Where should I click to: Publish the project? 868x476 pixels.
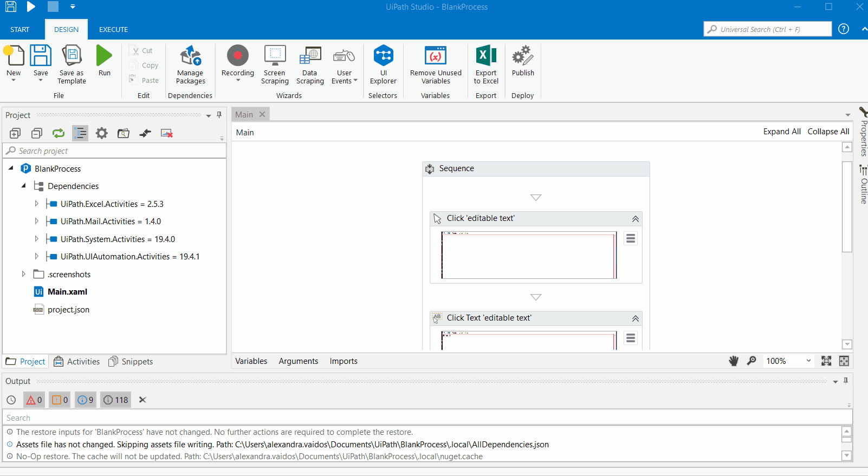[x=523, y=61]
